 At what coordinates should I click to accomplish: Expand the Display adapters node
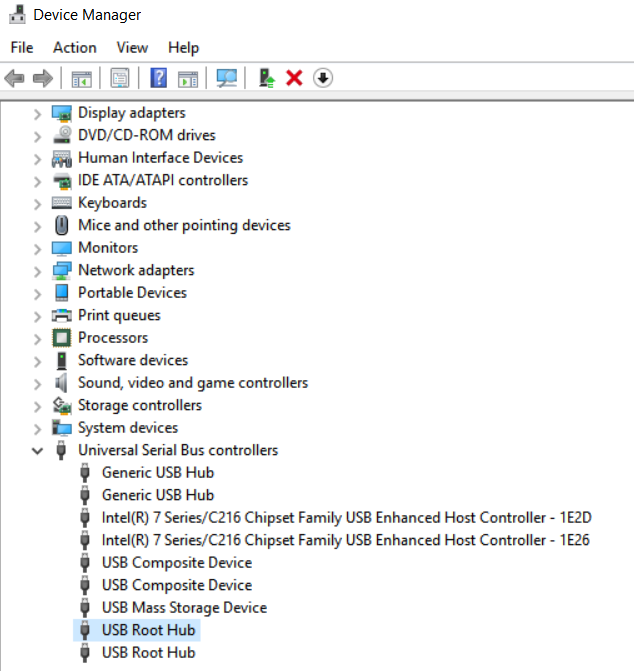(38, 114)
